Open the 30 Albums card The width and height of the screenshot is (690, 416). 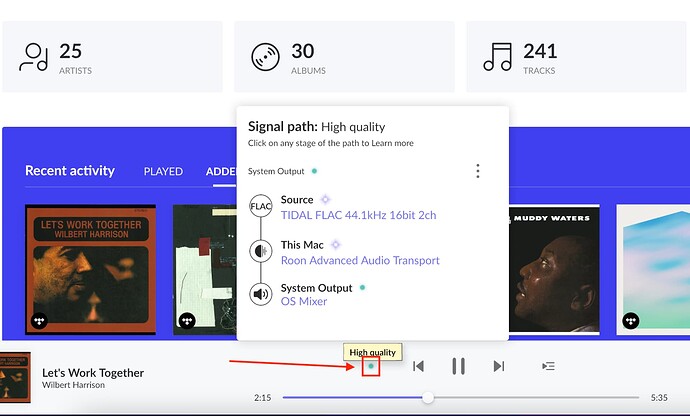click(x=344, y=57)
